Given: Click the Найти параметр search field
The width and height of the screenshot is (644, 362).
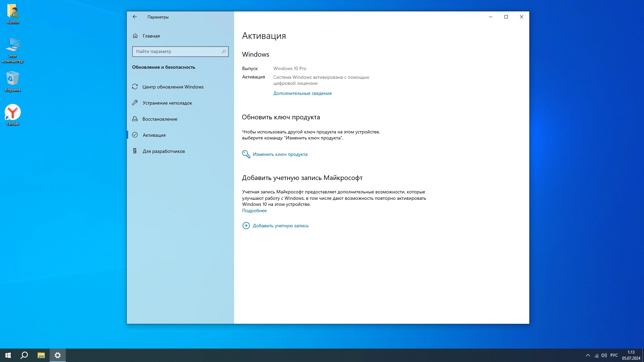Looking at the screenshot, I should point(177,52).
